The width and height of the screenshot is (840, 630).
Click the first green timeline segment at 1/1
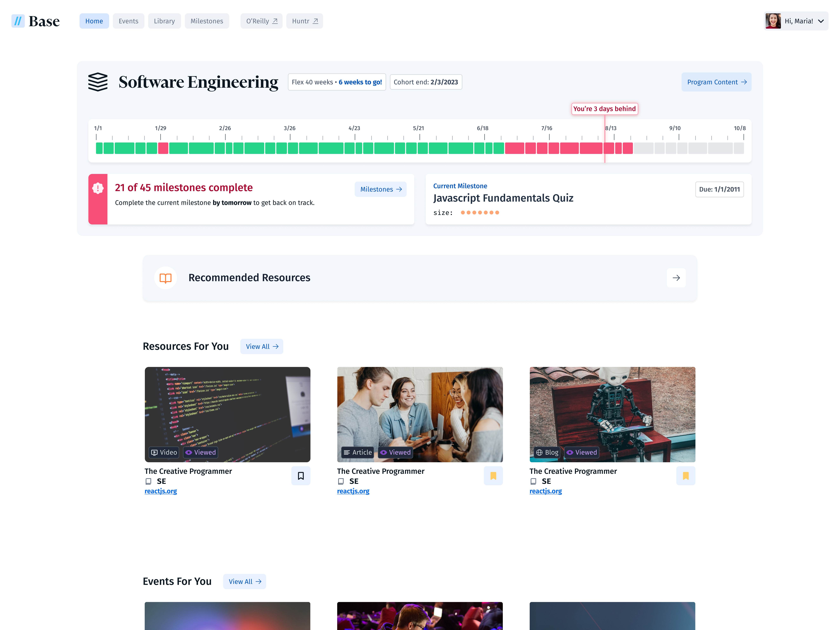tap(99, 148)
